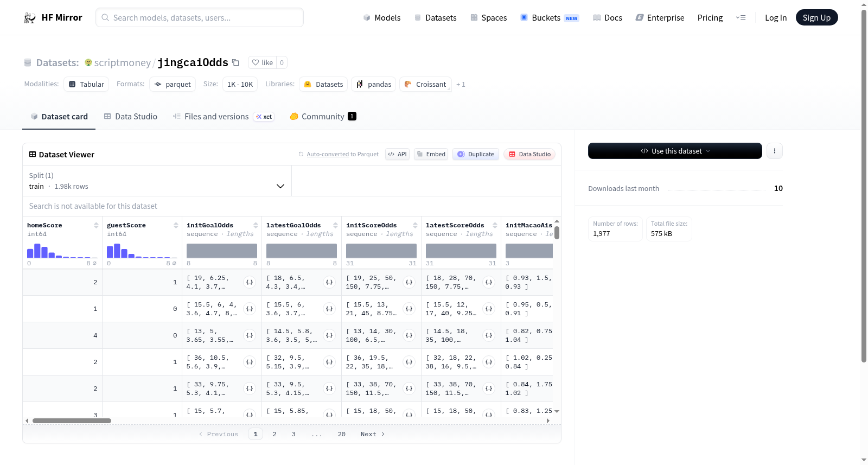Sort by the latestGoalOdds column arrows
Image resolution: width=868 pixels, height=465 pixels.
[x=335, y=225]
